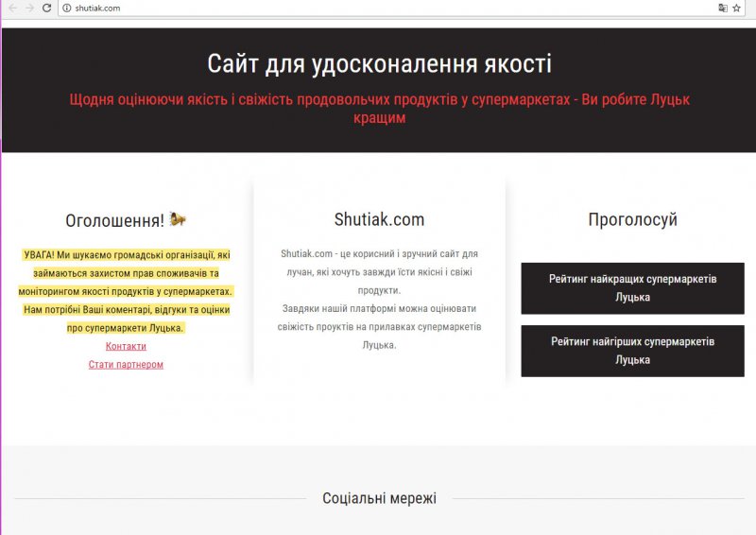Click the horse emoji next to Оголошення
Viewport: 756px width, 535px height.
[178, 219]
